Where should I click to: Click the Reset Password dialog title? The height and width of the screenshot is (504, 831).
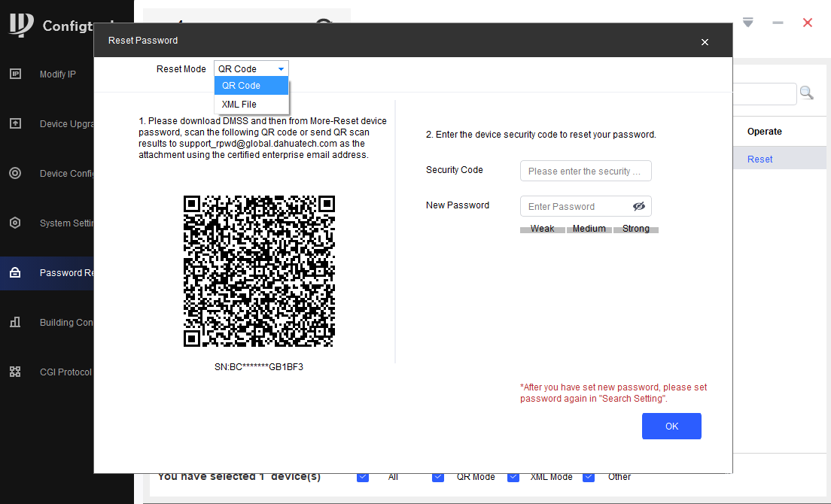[x=143, y=40]
